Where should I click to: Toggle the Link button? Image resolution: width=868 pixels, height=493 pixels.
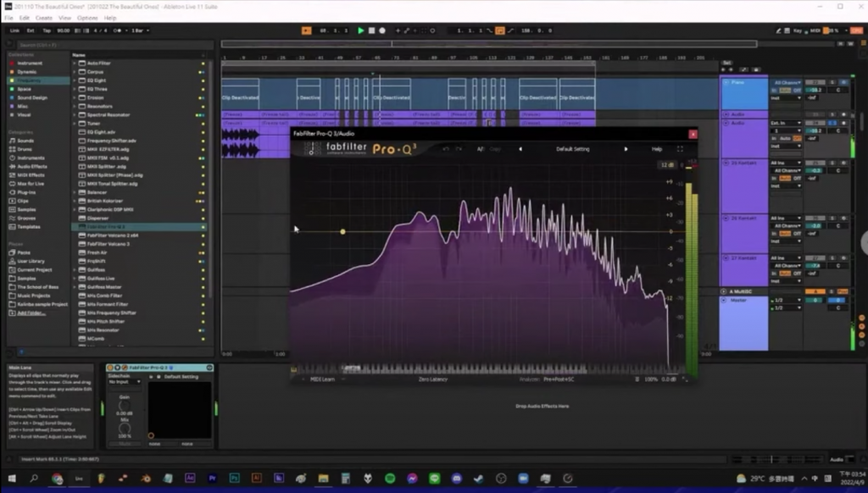click(x=15, y=30)
